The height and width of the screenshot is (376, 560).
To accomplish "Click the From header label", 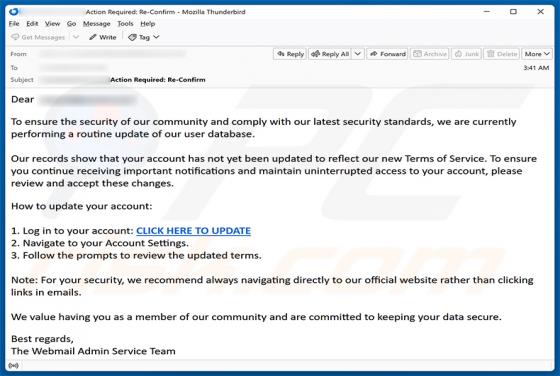I will coord(19,54).
